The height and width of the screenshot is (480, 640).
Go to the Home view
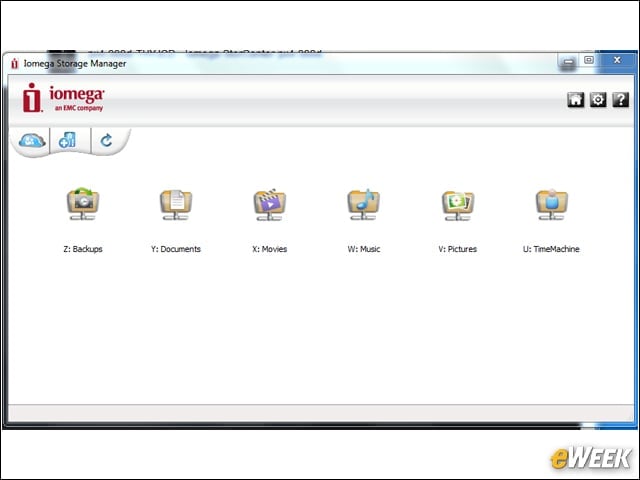click(576, 100)
